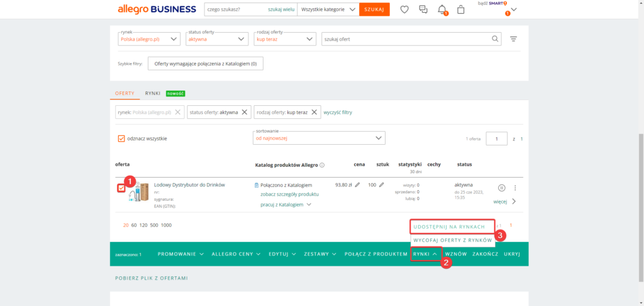Edit the price 93,80 zł pencil icon
The image size is (644, 306).
(357, 185)
